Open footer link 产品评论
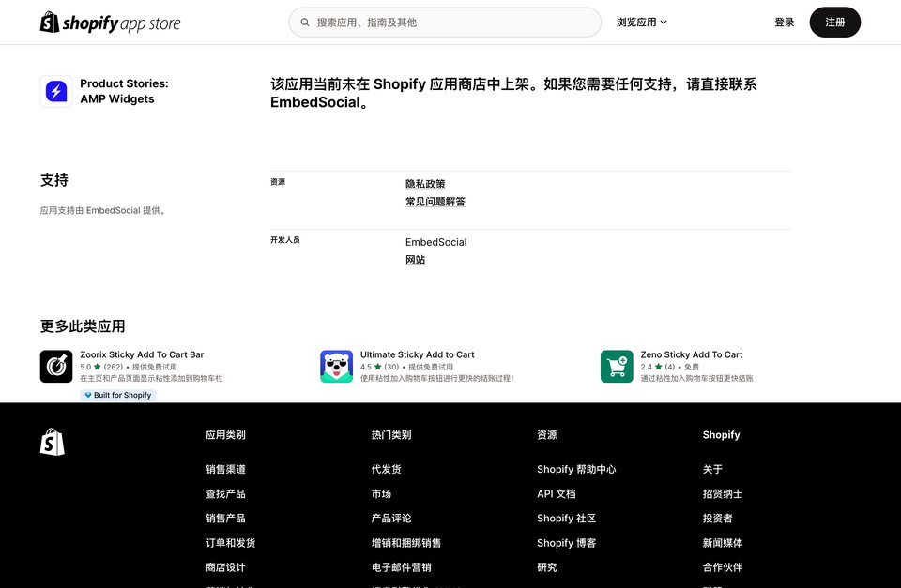901x588 pixels. click(390, 518)
